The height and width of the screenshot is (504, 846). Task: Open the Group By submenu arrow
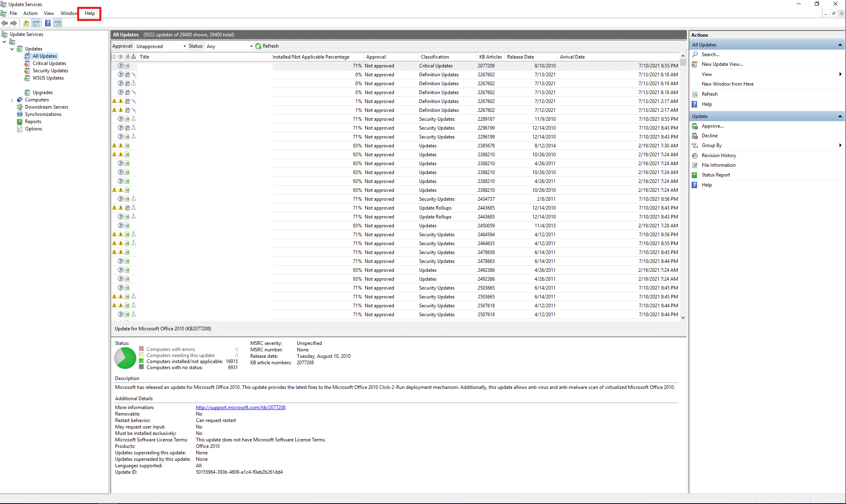(x=840, y=145)
